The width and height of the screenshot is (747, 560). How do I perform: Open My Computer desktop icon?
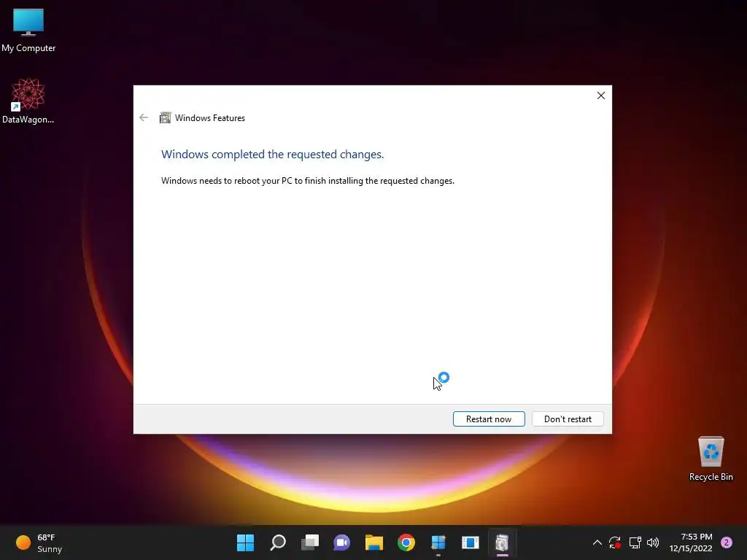[x=28, y=31]
